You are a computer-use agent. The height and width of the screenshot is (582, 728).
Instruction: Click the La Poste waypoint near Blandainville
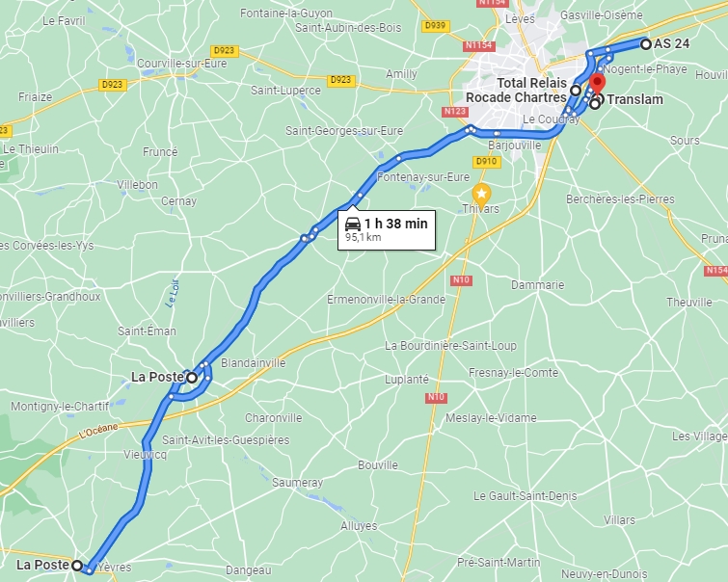point(192,378)
